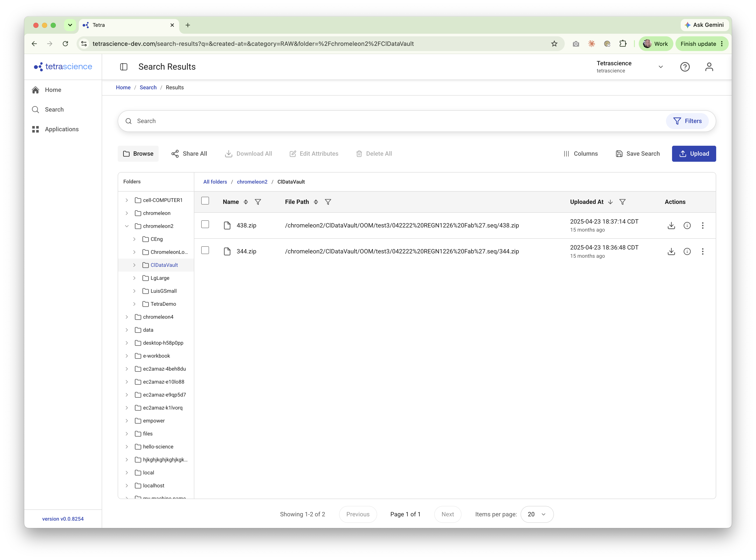The height and width of the screenshot is (560, 756).
Task: Toggle the sidebar collapse icon
Action: 124,67
